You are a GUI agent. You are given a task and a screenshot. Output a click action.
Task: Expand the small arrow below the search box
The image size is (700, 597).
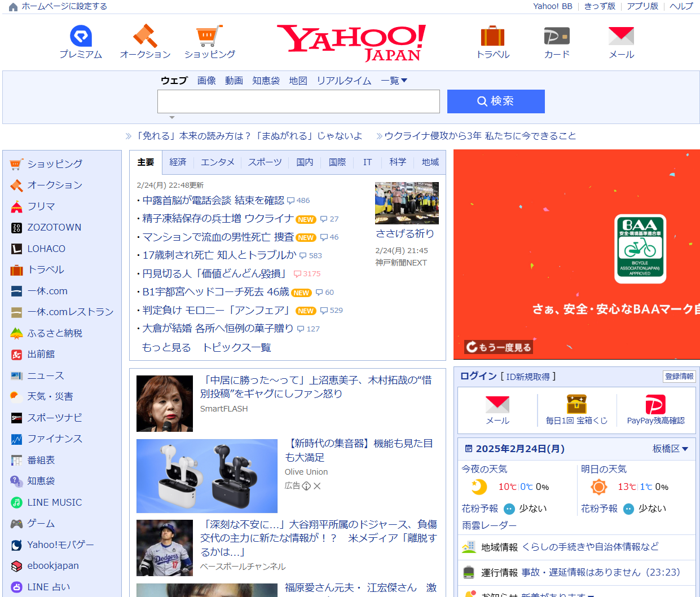pos(172,117)
